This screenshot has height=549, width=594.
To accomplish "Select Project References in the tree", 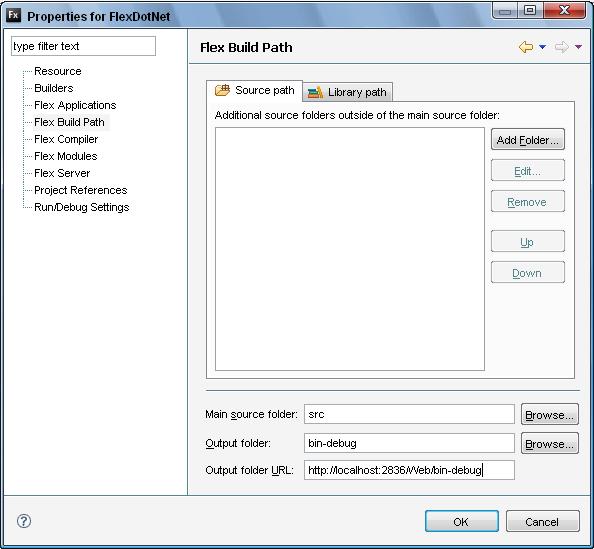I will click(81, 190).
